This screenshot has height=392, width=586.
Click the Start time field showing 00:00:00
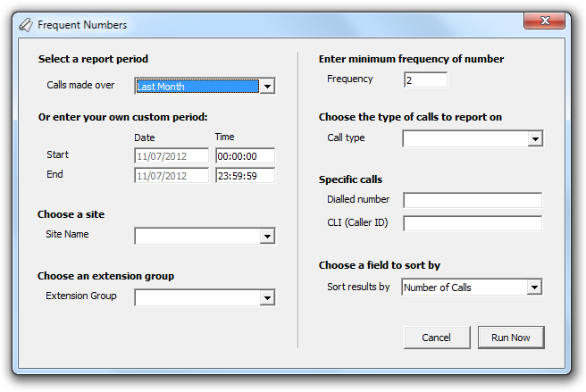coord(245,156)
